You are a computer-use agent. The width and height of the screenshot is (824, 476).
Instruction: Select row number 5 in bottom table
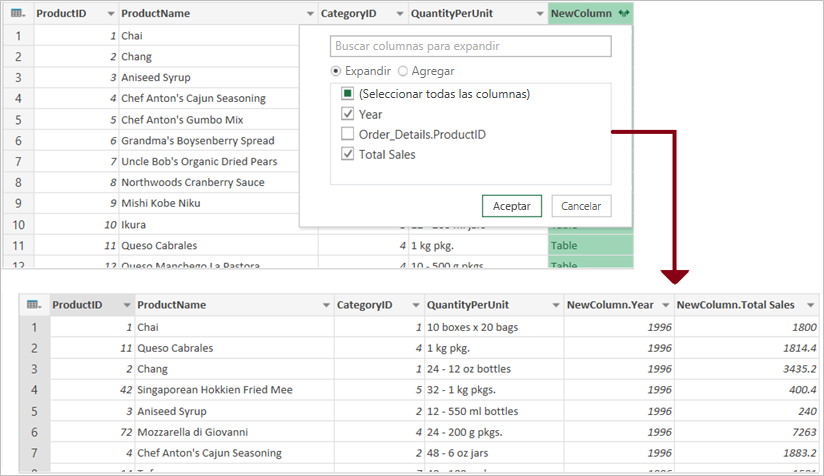[x=34, y=411]
